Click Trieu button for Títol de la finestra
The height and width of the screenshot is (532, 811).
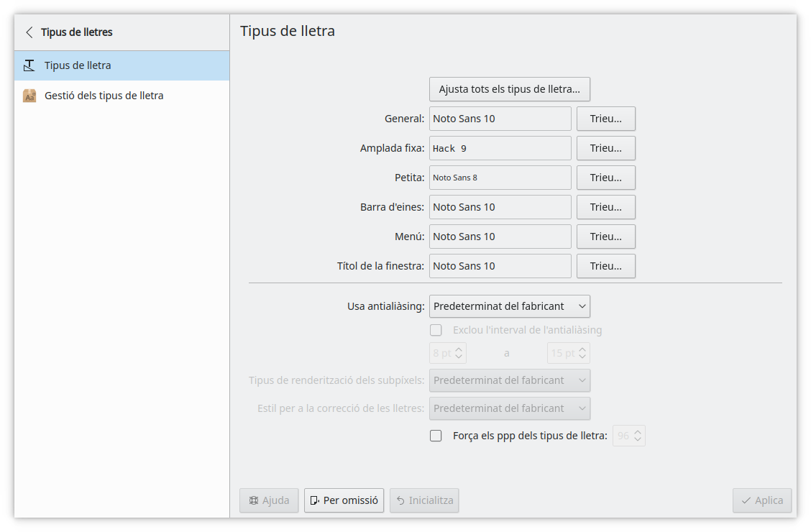coord(605,266)
